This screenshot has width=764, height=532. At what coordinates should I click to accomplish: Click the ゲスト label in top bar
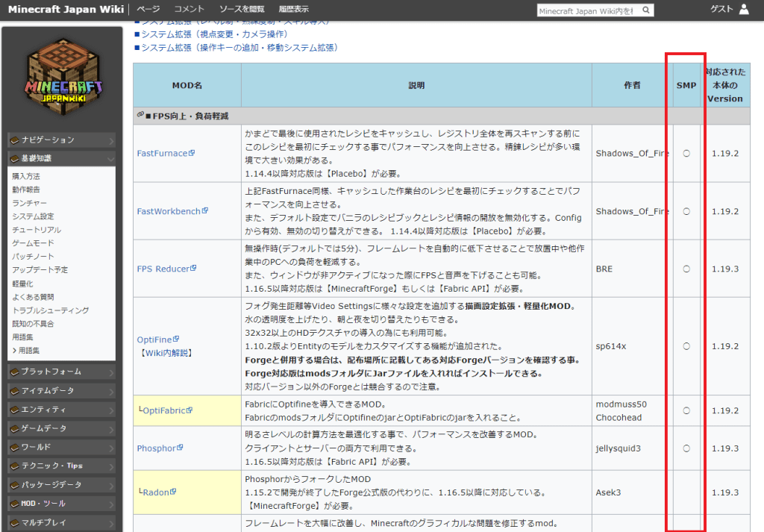tap(721, 9)
